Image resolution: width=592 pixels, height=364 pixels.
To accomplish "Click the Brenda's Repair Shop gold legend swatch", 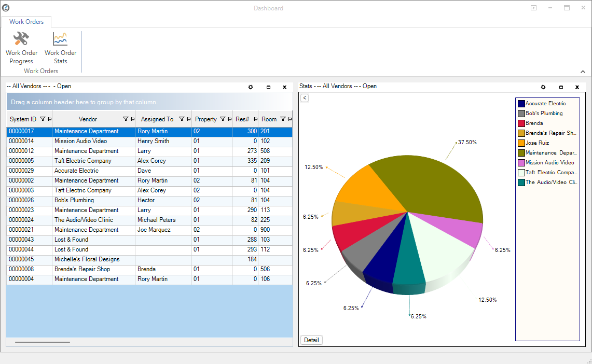I will coord(521,133).
